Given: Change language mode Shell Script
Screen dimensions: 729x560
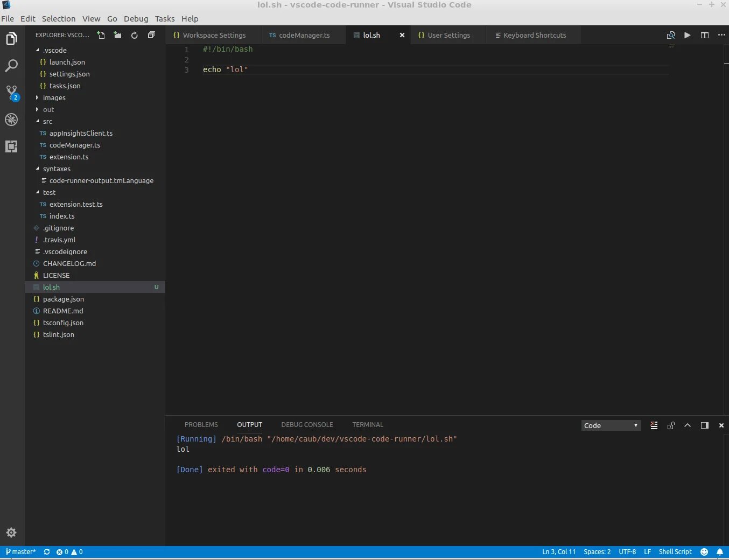Looking at the screenshot, I should click(675, 552).
